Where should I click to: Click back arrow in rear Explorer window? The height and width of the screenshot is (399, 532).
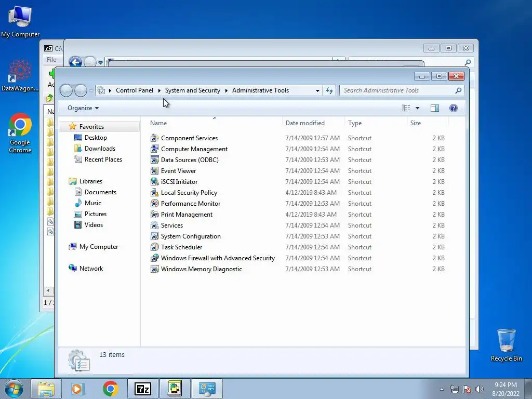pyautogui.click(x=75, y=62)
